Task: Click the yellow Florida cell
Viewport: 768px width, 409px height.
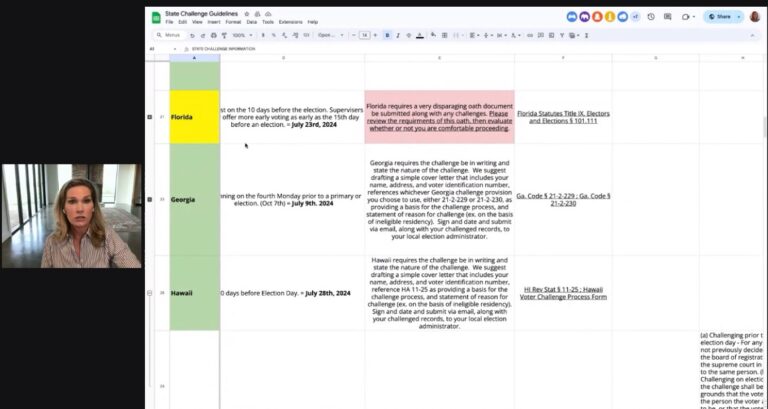Action: pos(194,117)
